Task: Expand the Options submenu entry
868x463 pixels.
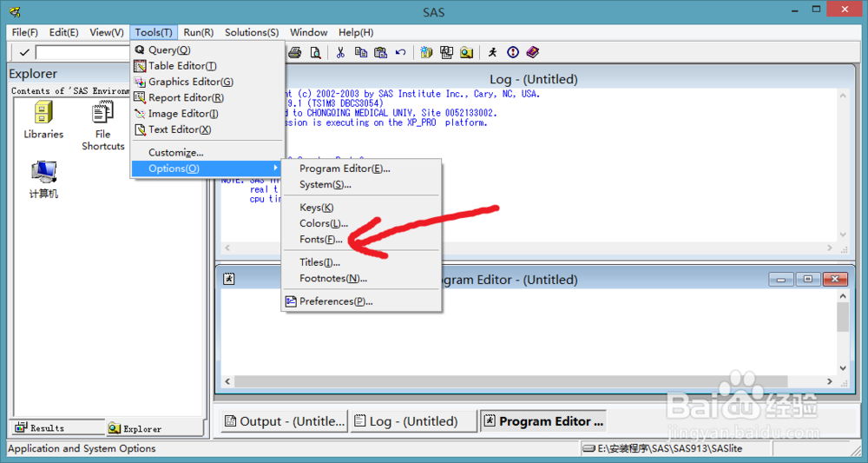Action: point(207,169)
